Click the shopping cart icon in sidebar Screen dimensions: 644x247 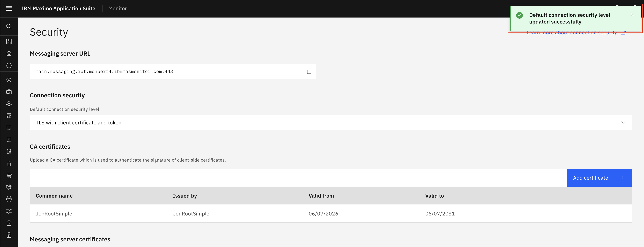pyautogui.click(x=9, y=175)
